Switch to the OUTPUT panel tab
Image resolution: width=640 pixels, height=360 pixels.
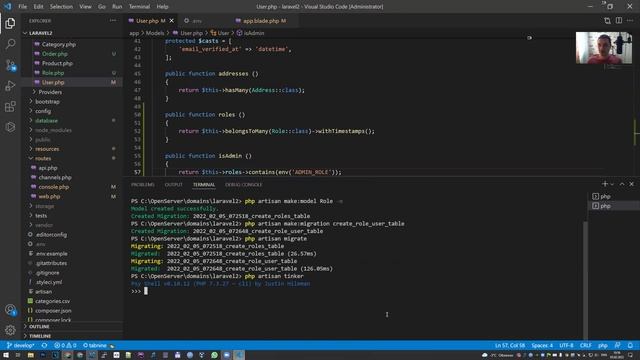pyautogui.click(x=173, y=184)
